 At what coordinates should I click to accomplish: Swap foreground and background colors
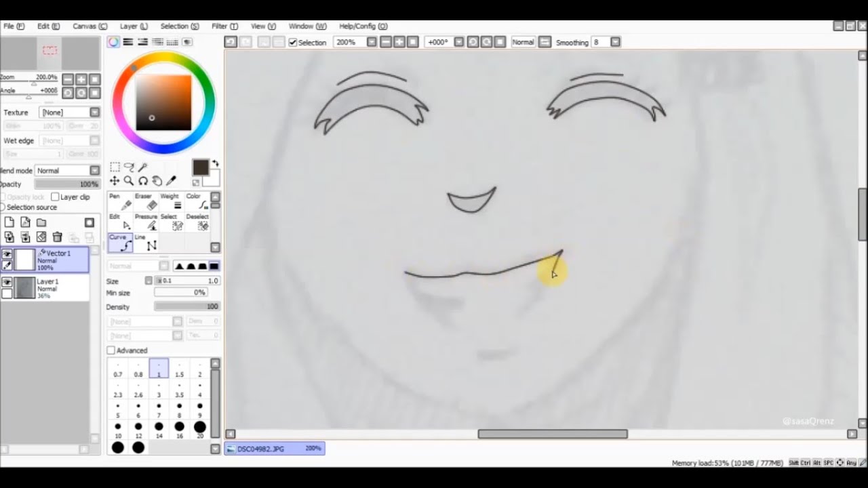pyautogui.click(x=216, y=163)
